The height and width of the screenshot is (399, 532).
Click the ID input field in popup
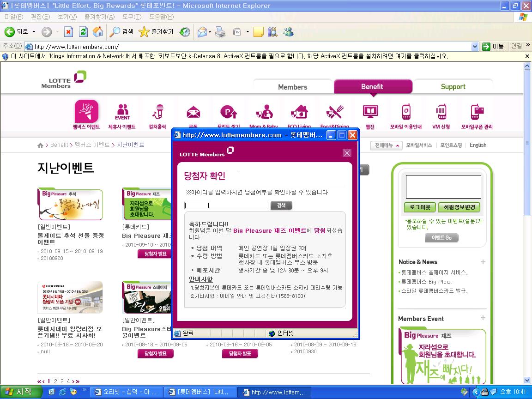(x=226, y=205)
